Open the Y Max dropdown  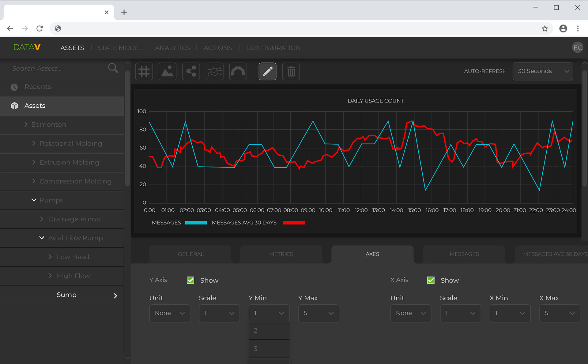coord(318,313)
